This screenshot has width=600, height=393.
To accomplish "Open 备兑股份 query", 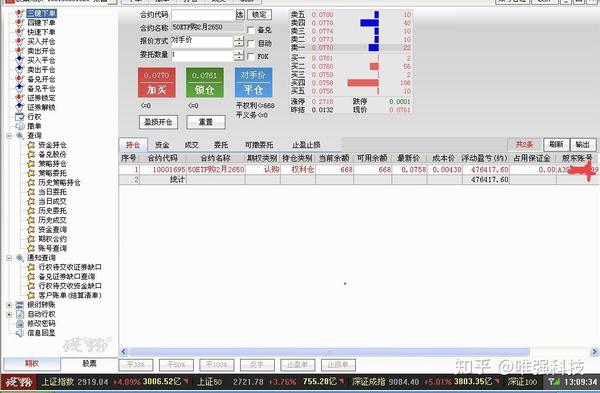I will pos(52,154).
